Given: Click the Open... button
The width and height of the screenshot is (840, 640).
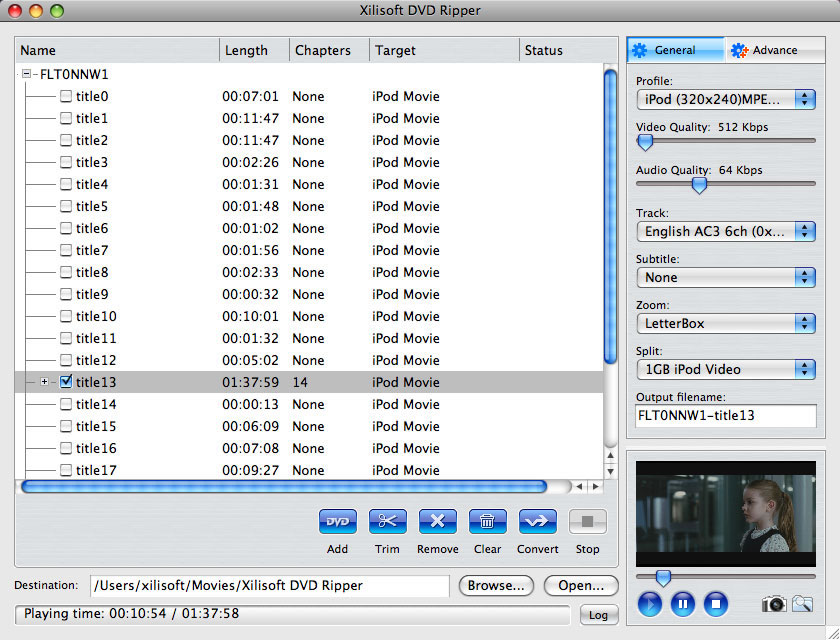Looking at the screenshot, I should (581, 585).
